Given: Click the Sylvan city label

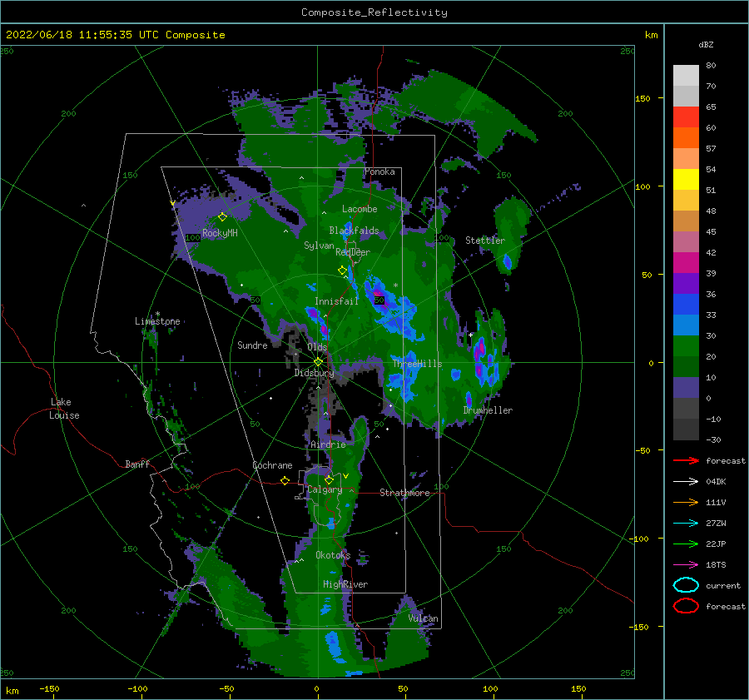Looking at the screenshot, I should point(319,246).
